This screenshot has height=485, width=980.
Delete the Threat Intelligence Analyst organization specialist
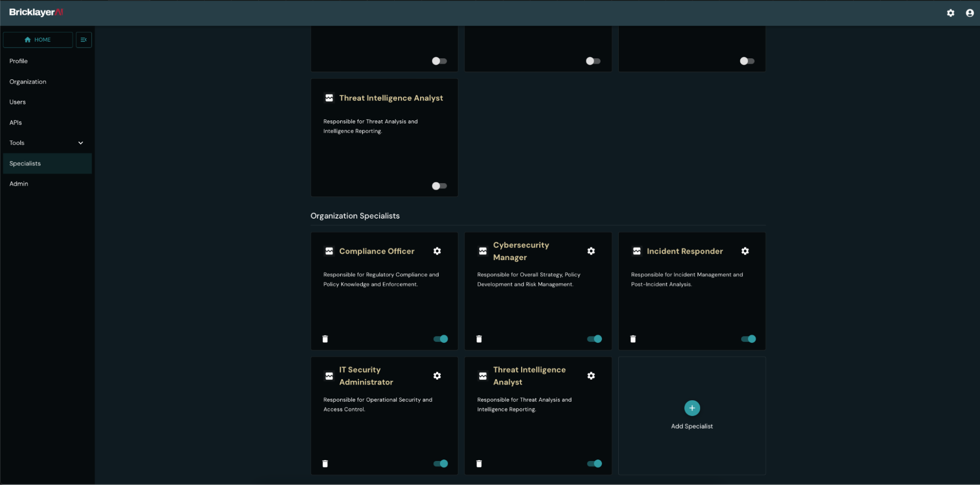(x=479, y=463)
